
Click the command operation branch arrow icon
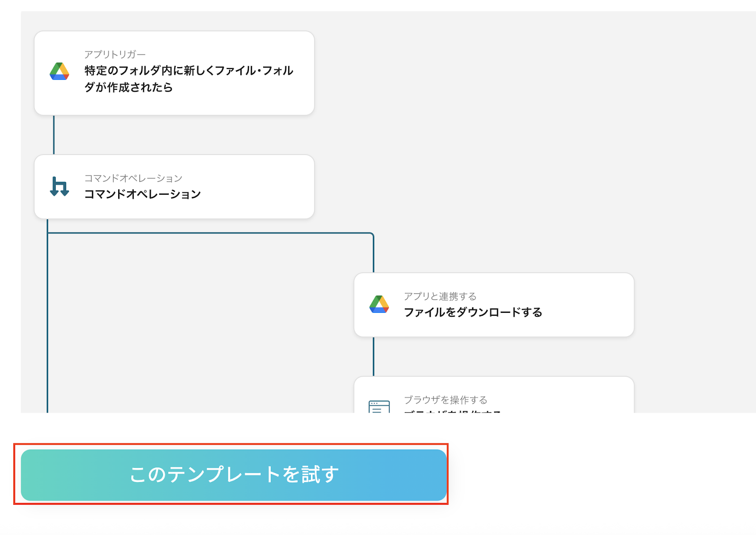tap(60, 186)
